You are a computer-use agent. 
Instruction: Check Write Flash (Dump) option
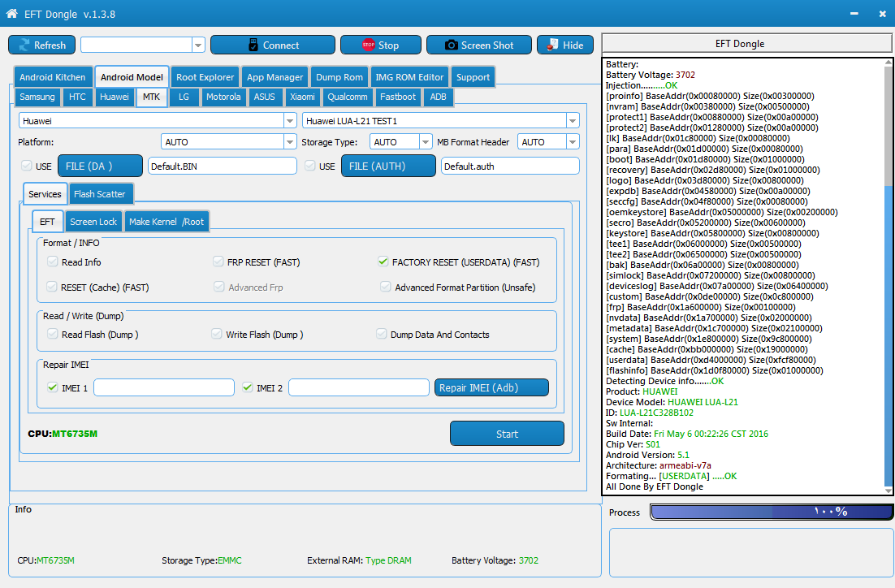pyautogui.click(x=216, y=334)
